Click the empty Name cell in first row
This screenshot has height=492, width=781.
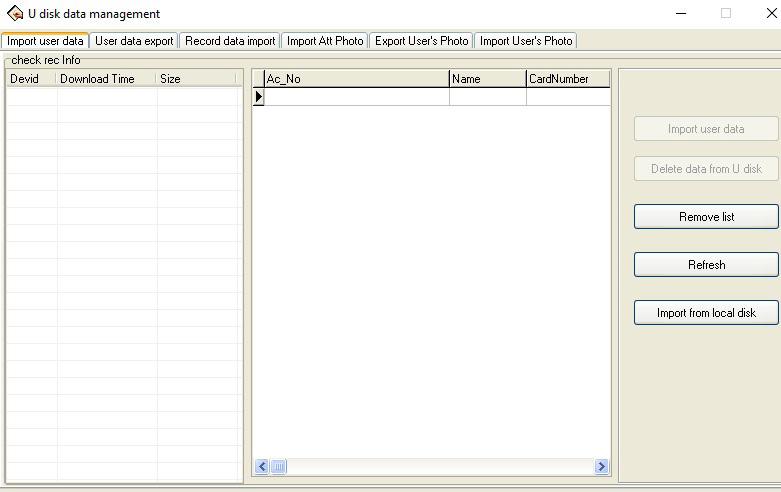pyautogui.click(x=488, y=97)
